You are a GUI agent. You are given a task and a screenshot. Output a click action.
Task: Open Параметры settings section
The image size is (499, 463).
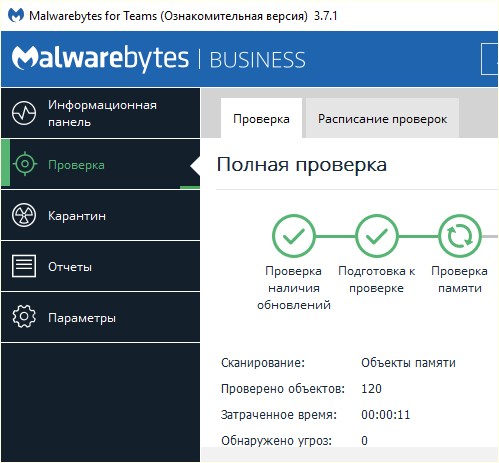click(x=100, y=317)
